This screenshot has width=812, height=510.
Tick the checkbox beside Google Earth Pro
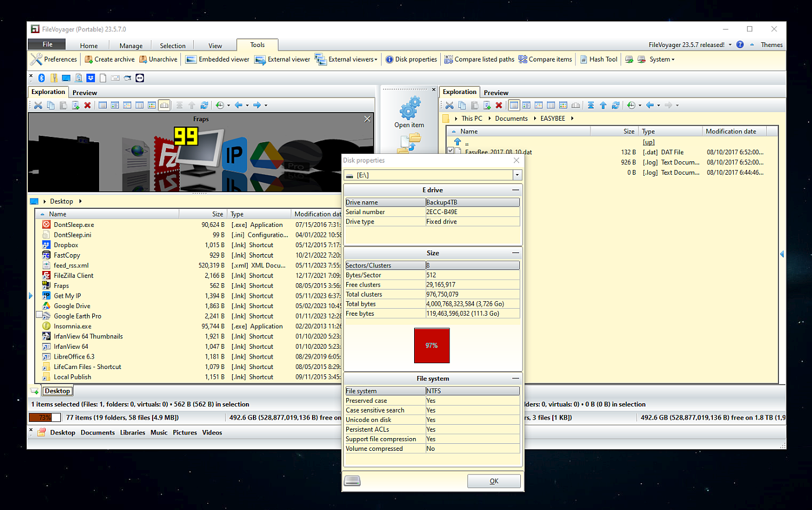39,315
